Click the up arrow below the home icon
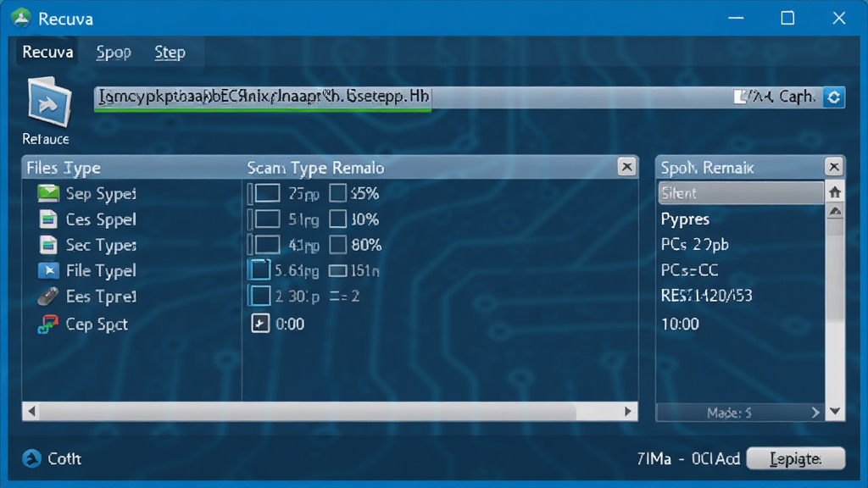 [835, 212]
